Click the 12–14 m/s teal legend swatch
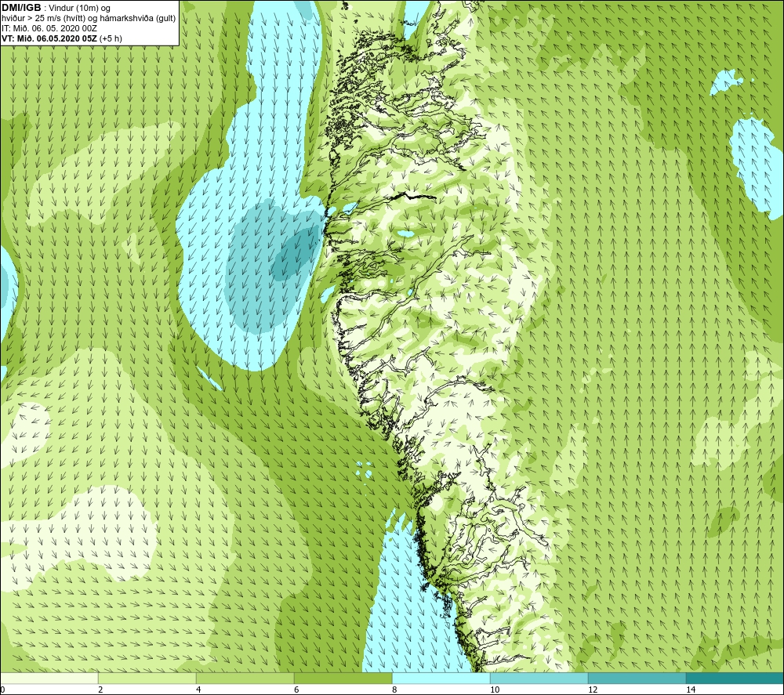The height and width of the screenshot is (695, 784). (x=637, y=679)
